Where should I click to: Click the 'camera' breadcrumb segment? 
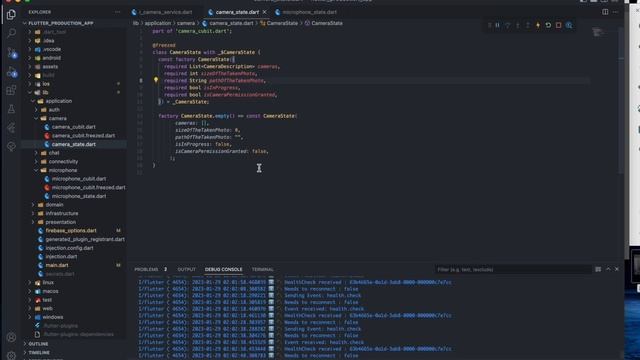pos(186,23)
